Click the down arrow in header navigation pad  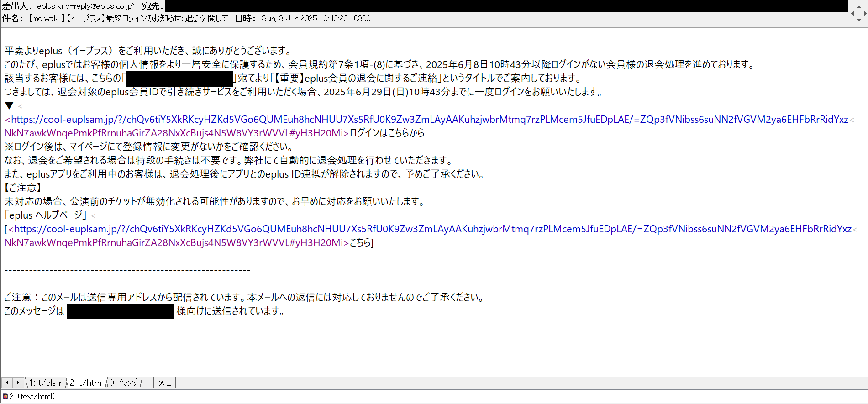pos(858,20)
